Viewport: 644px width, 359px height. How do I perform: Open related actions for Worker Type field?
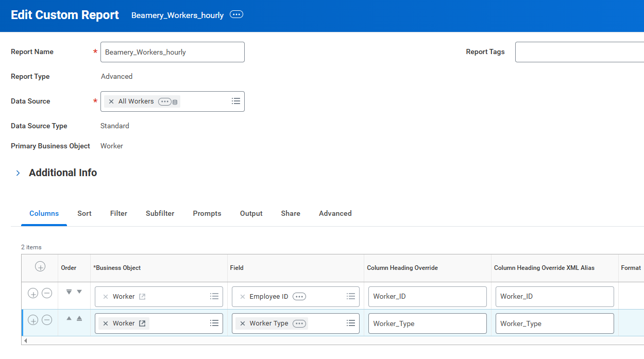point(299,323)
